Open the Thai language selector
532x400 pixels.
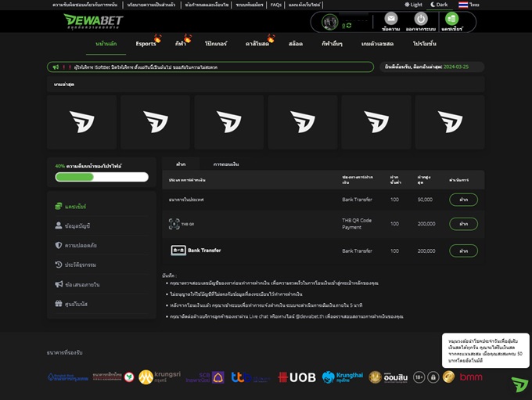point(469,5)
